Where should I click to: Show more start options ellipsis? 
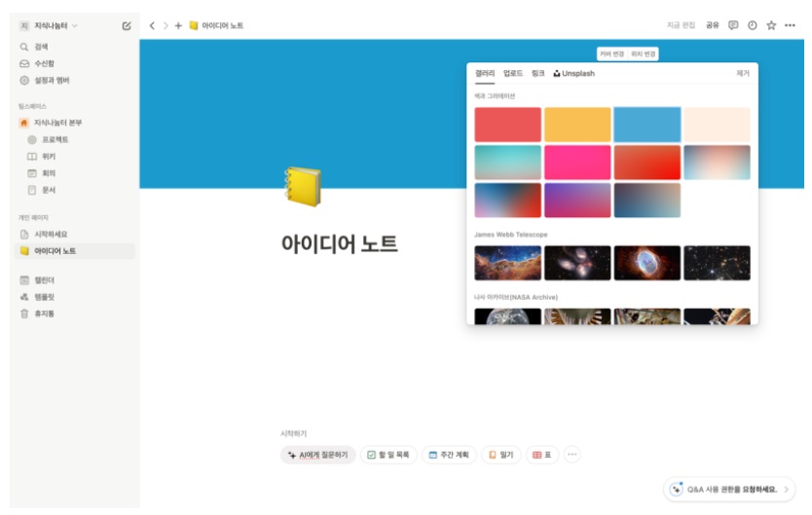pos(572,455)
